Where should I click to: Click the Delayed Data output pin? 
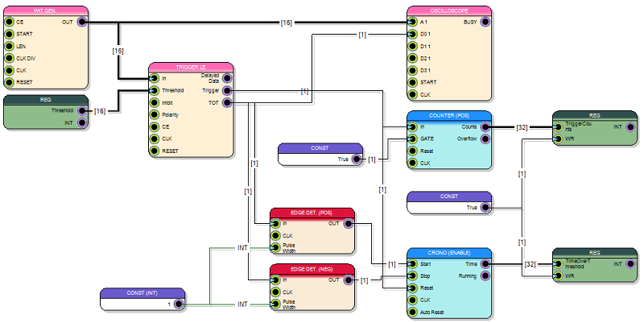pyautogui.click(x=227, y=78)
